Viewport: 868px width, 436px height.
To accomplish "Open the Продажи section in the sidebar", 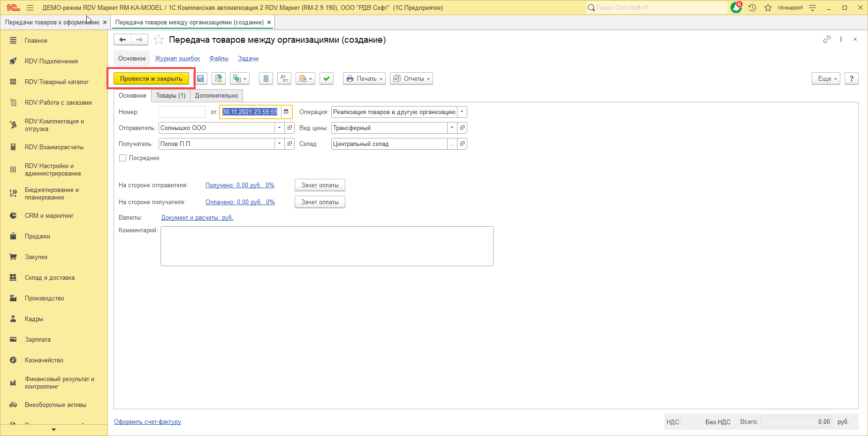I will (x=38, y=237).
